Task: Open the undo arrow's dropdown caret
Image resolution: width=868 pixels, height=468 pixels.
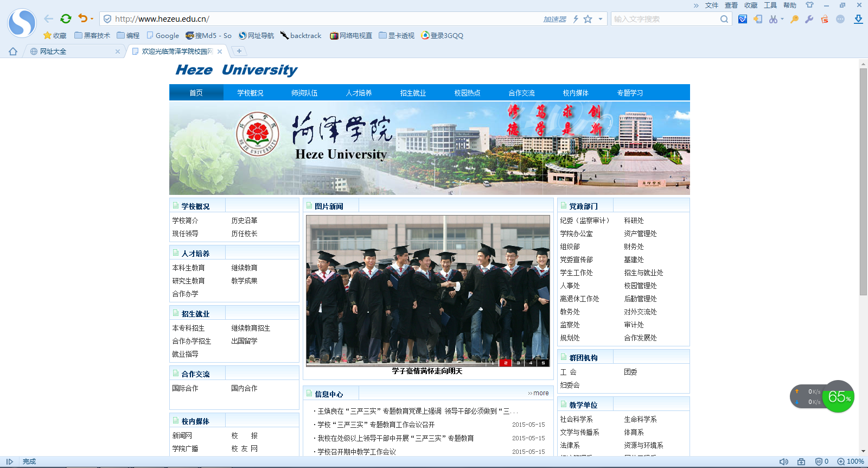Action: coord(92,19)
